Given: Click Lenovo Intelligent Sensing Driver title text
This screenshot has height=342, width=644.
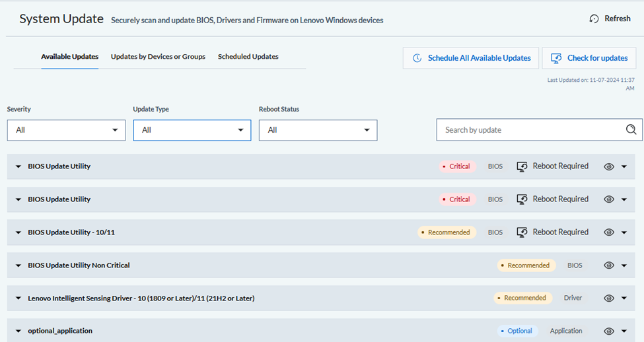Looking at the screenshot, I should 141,298.
